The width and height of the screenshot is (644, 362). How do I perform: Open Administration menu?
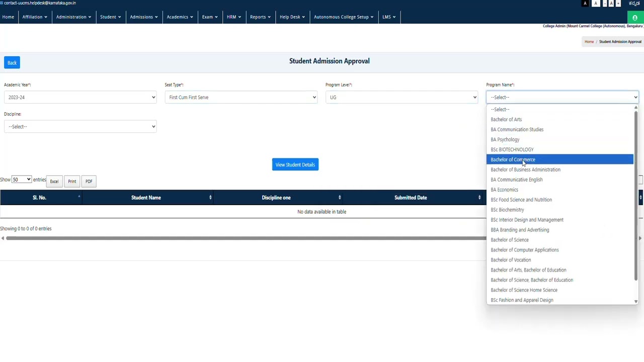click(x=73, y=17)
